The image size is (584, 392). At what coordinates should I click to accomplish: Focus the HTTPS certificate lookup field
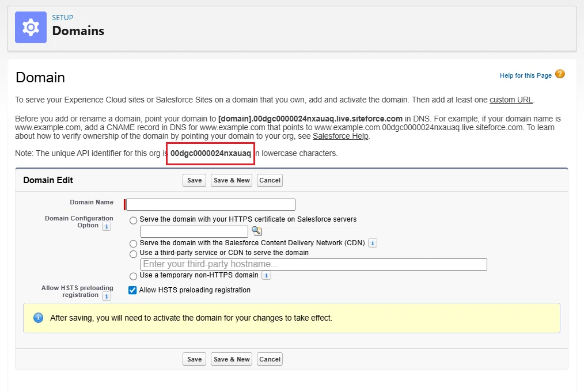coord(195,231)
